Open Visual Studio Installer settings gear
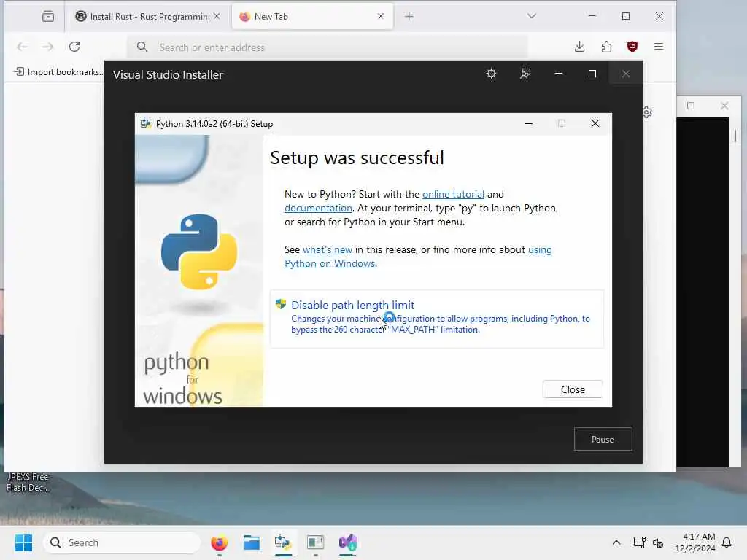The height and width of the screenshot is (560, 747). [x=491, y=74]
